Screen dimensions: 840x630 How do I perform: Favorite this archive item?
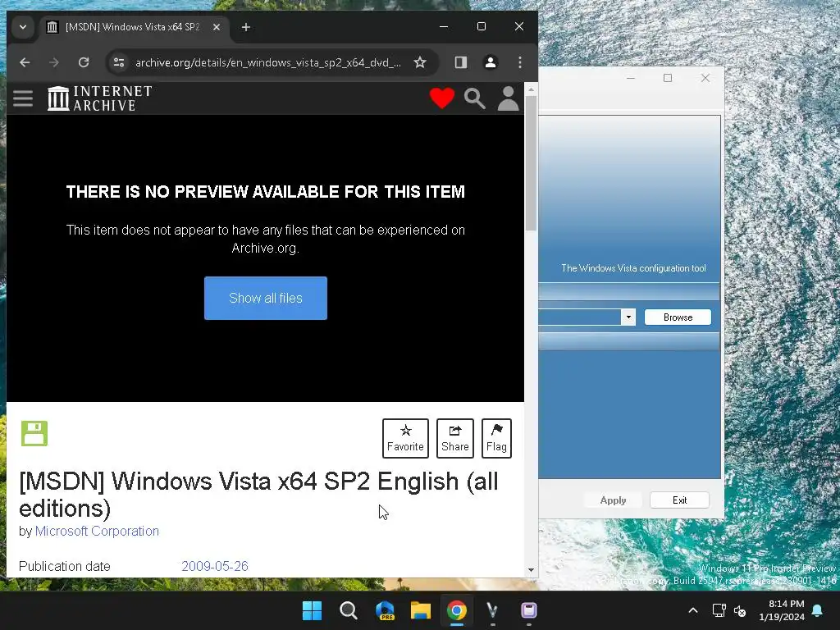pyautogui.click(x=405, y=438)
